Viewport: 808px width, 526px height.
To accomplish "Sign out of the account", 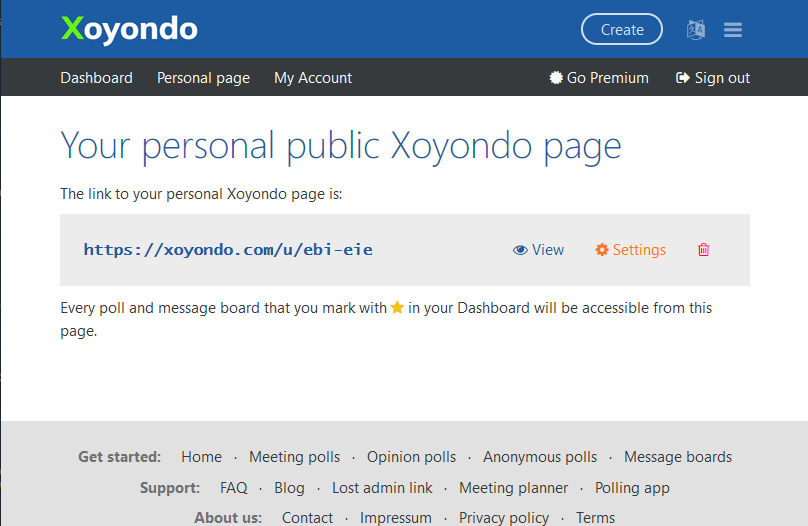I will [x=713, y=78].
